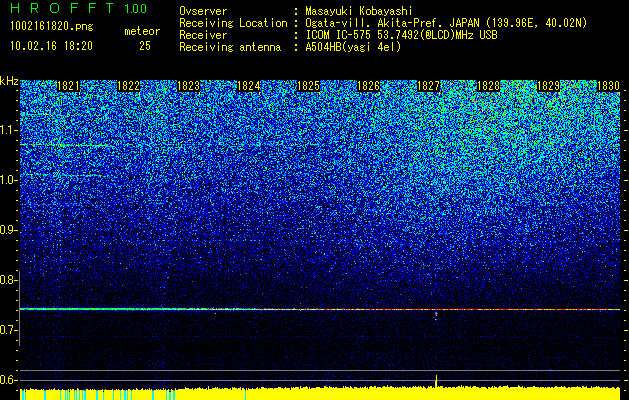The width and height of the screenshot is (629, 400).
Task: Click the 0.8 kHz axis label
Action: 8,280
